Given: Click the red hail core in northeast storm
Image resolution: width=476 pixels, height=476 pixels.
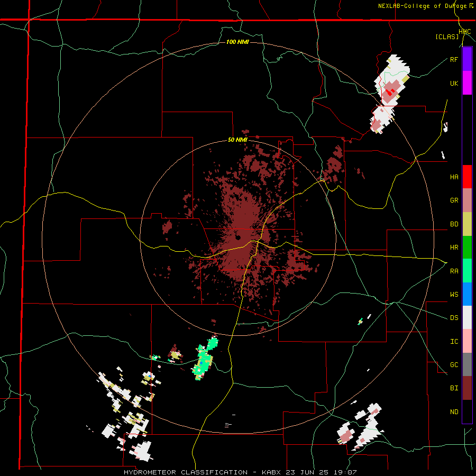Looking at the screenshot, I should pos(391,91).
